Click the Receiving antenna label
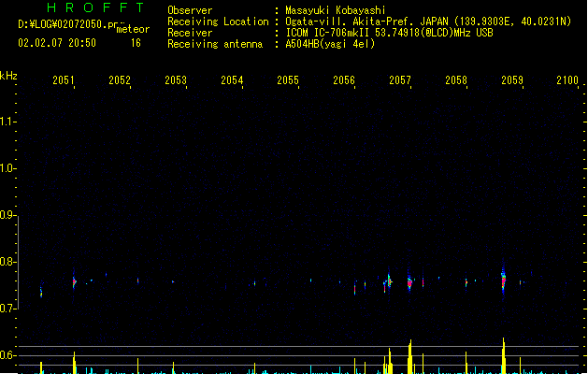The image size is (588, 374). coord(215,44)
